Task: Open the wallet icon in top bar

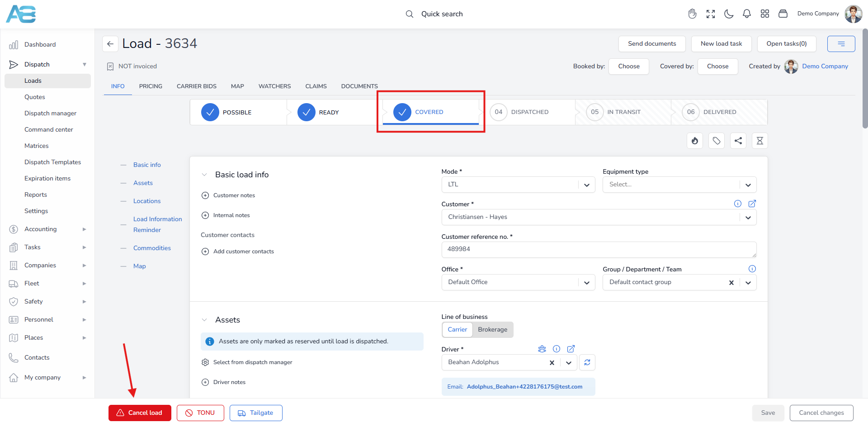Action: pyautogui.click(x=783, y=14)
